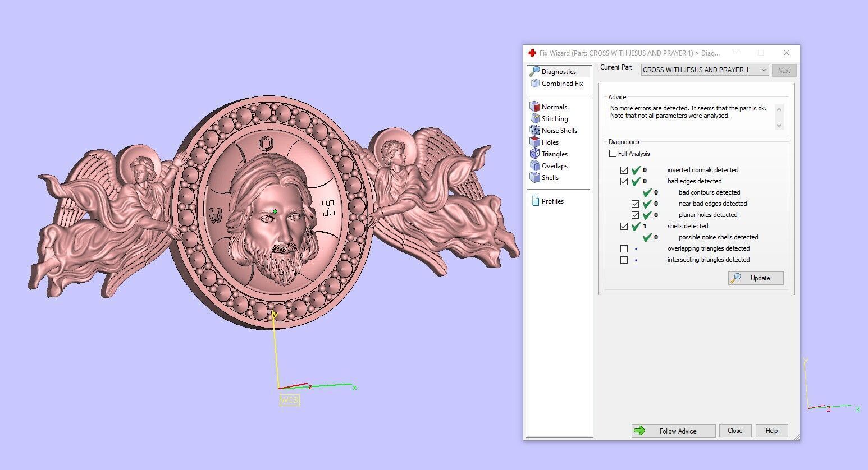Click the magnifier icon on Update button

[x=736, y=278]
